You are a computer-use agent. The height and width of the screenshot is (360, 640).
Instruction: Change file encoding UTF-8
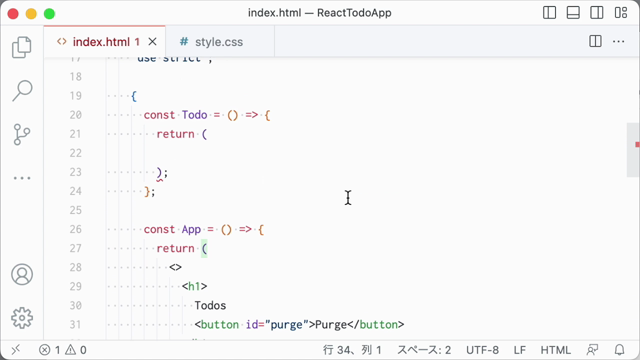[x=482, y=350]
